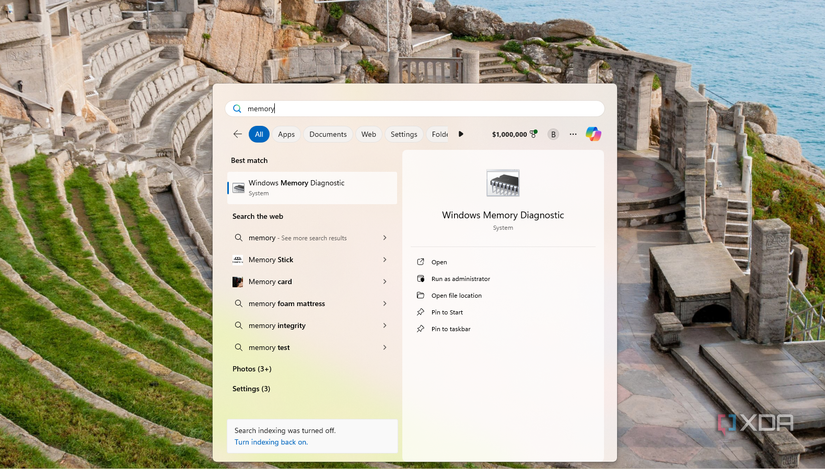Click the Open file location folder icon
The height and width of the screenshot is (469, 825).
click(420, 295)
